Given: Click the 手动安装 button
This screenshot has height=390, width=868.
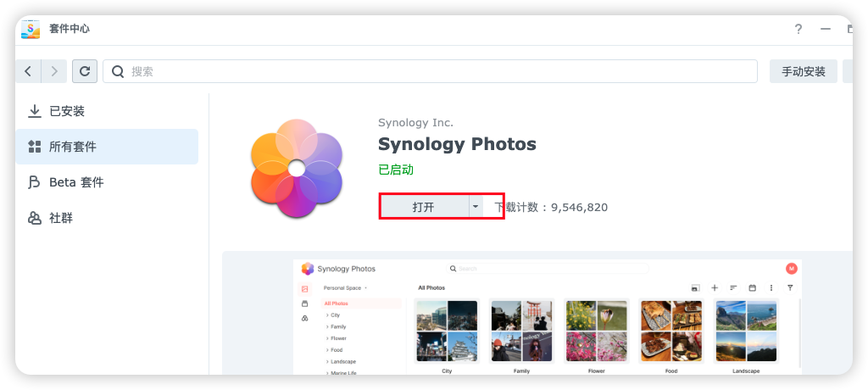Looking at the screenshot, I should pyautogui.click(x=803, y=71).
